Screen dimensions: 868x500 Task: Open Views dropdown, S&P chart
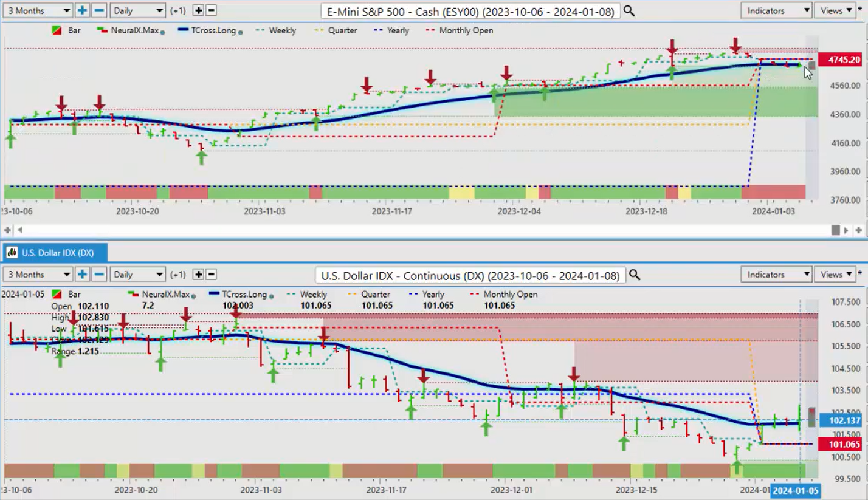(x=835, y=10)
